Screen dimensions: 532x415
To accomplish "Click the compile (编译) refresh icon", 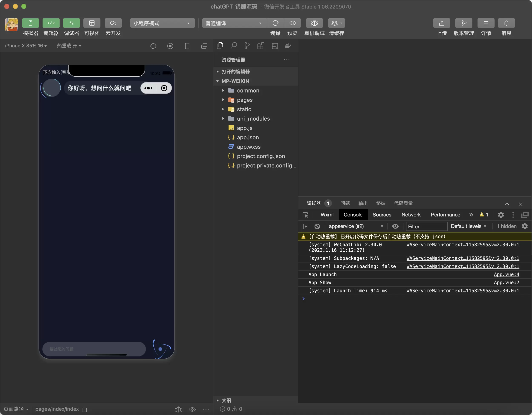I will (275, 23).
